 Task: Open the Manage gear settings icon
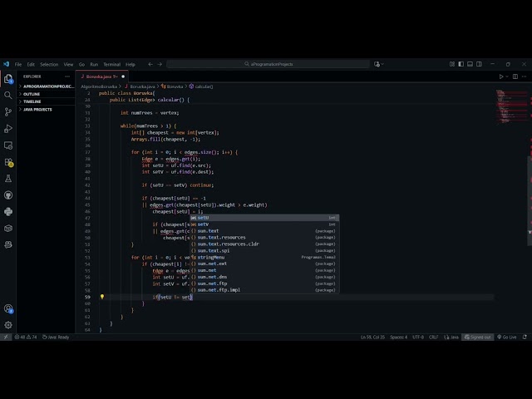click(8, 325)
